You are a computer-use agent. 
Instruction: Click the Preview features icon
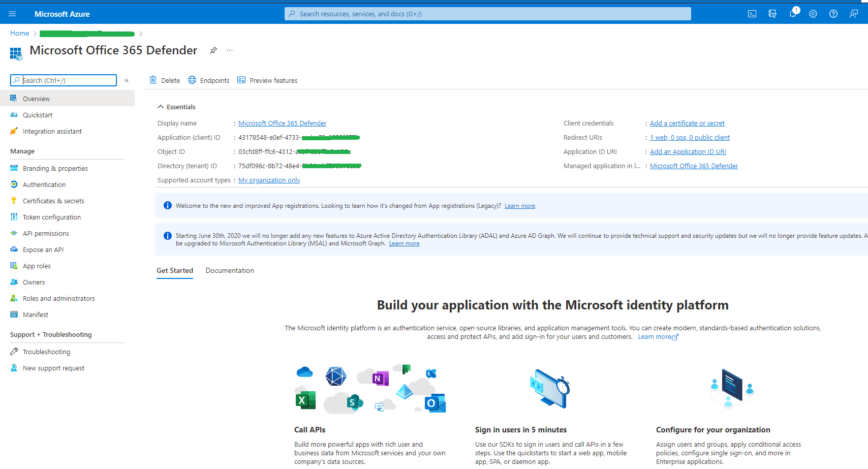(241, 80)
